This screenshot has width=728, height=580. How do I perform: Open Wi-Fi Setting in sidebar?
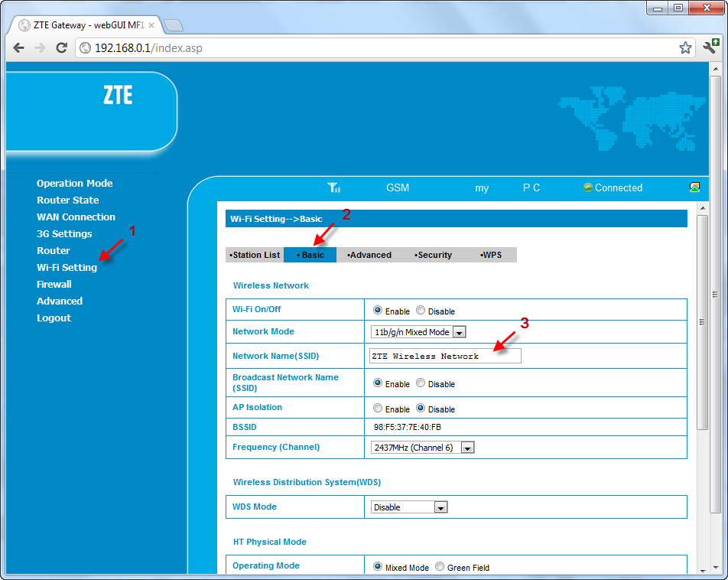pyautogui.click(x=67, y=267)
